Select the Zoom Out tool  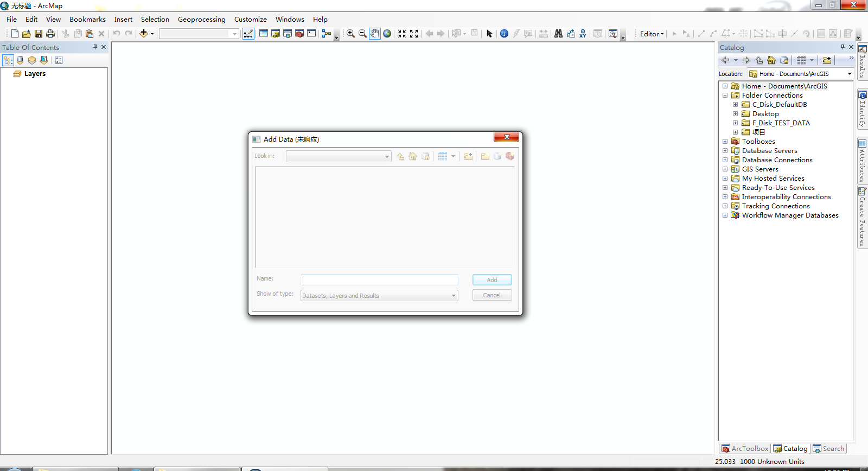[x=363, y=34]
